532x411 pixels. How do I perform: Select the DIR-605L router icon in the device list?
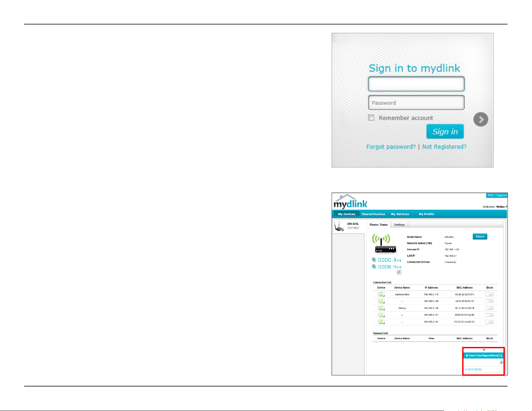pyautogui.click(x=339, y=226)
